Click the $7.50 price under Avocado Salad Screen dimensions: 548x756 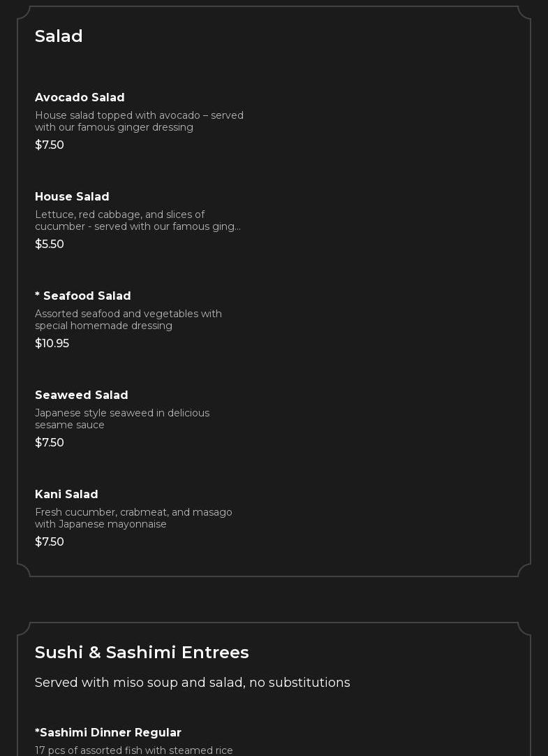coord(50,145)
